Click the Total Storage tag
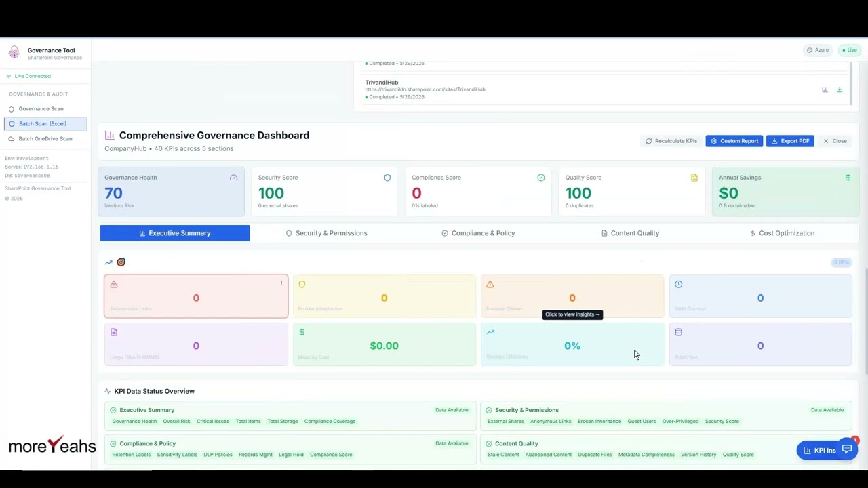This screenshot has width=868, height=488. coord(283,422)
